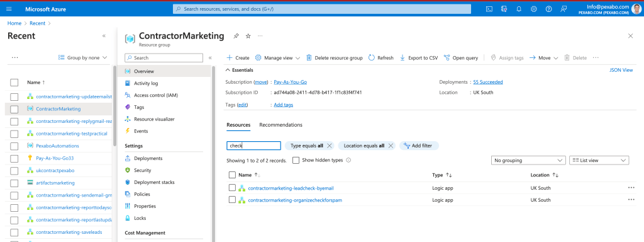Refresh the resource list
Viewport: 644px width, 242px height.
(x=380, y=58)
